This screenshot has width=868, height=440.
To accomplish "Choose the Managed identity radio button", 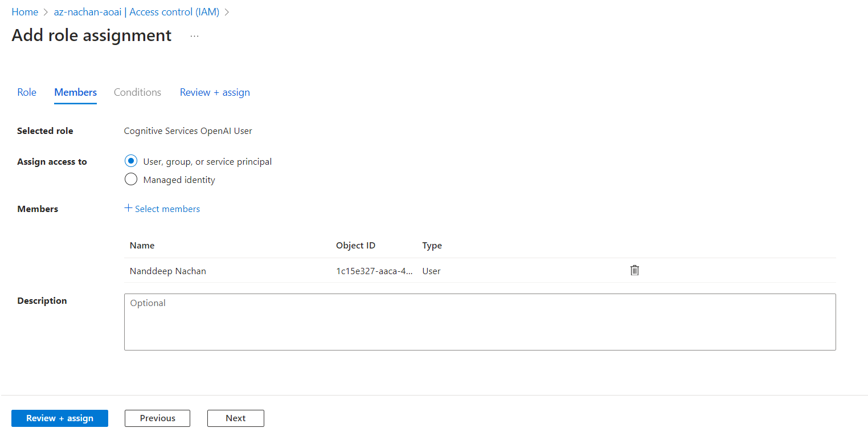I will (x=131, y=180).
